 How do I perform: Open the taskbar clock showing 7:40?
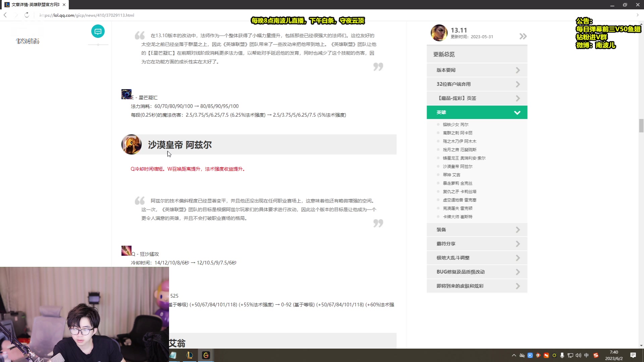pos(614,355)
